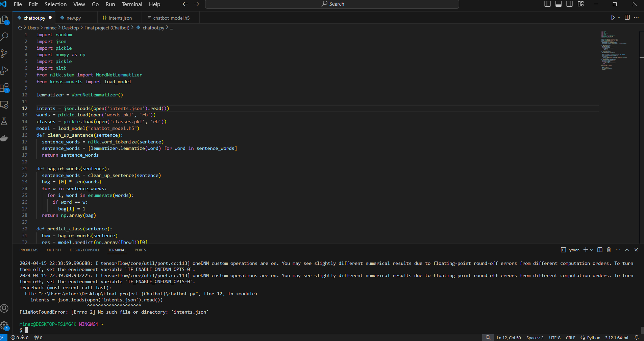Click the title bar Search command box
The height and width of the screenshot is (341, 644).
332,4
